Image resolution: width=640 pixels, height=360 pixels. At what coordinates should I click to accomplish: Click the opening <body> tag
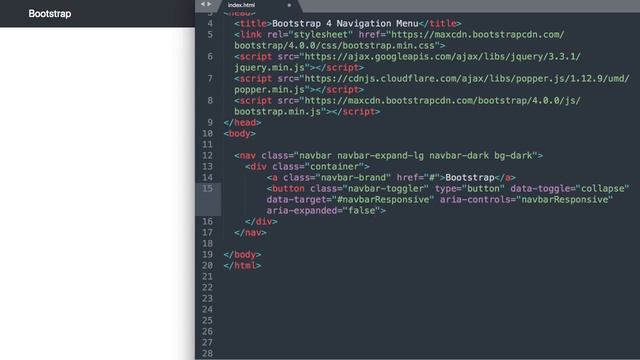pos(240,133)
